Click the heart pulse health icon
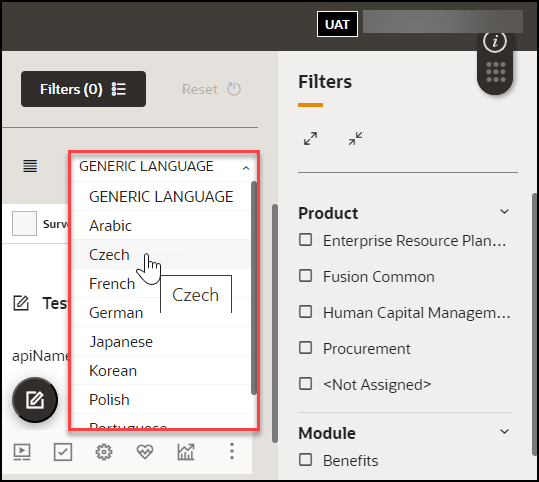This screenshot has height=482, width=539. (145, 451)
